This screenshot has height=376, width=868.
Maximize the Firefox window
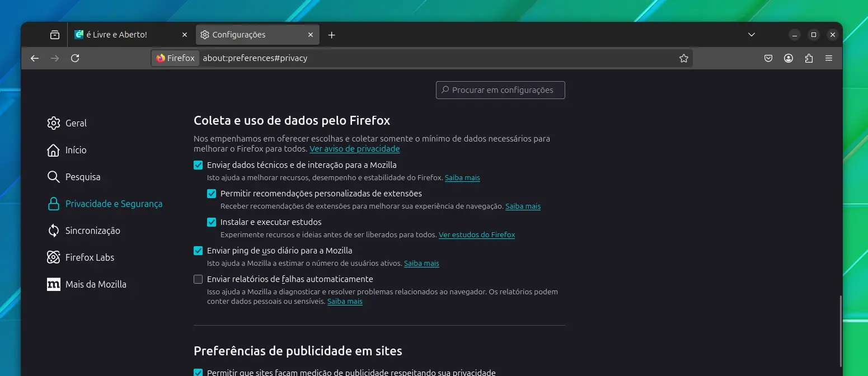[814, 35]
